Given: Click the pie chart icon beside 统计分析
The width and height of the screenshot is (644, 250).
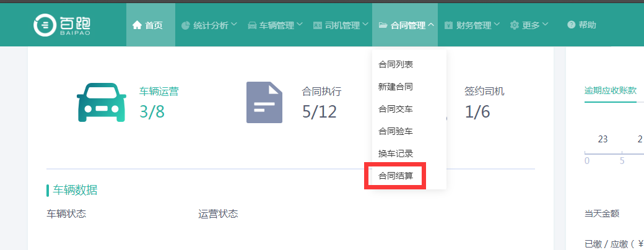Looking at the screenshot, I should [185, 25].
